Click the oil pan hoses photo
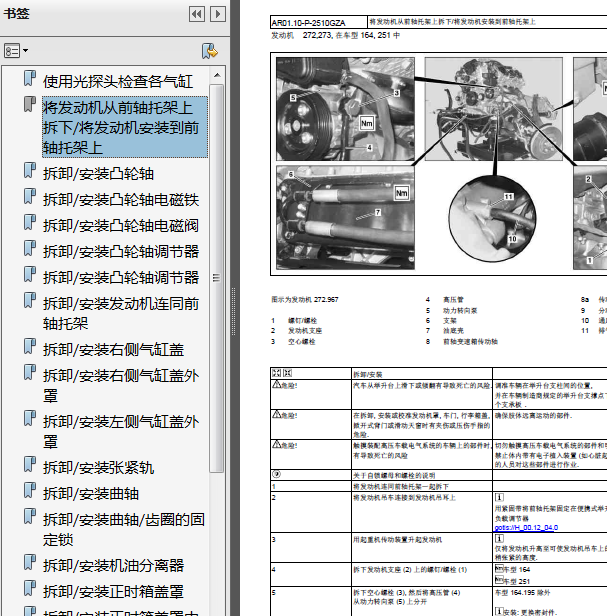 (345, 217)
